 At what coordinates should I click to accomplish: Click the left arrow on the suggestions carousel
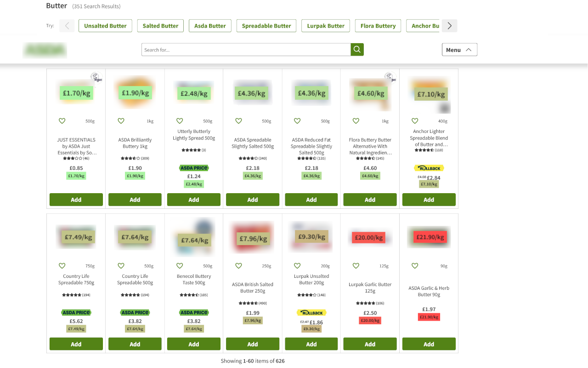(x=67, y=26)
